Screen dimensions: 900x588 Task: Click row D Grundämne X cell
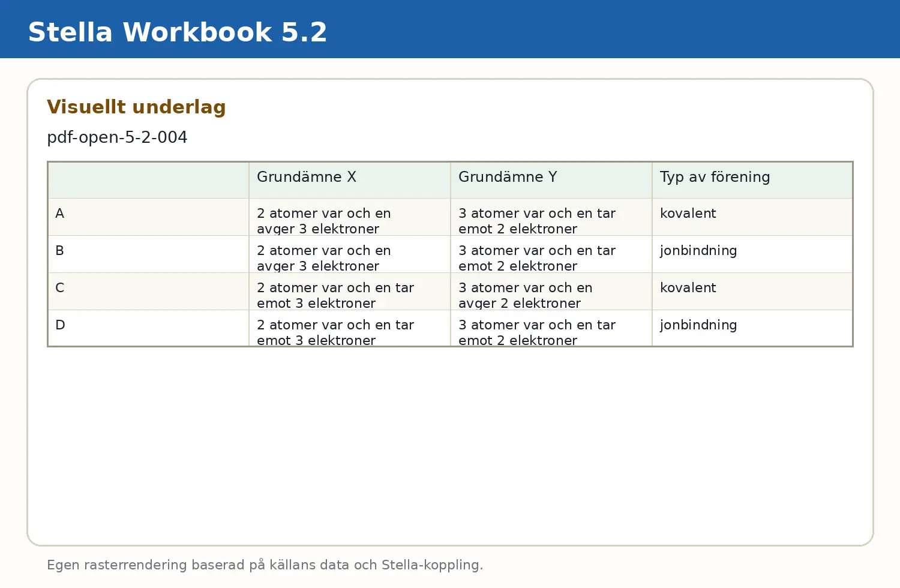point(350,328)
